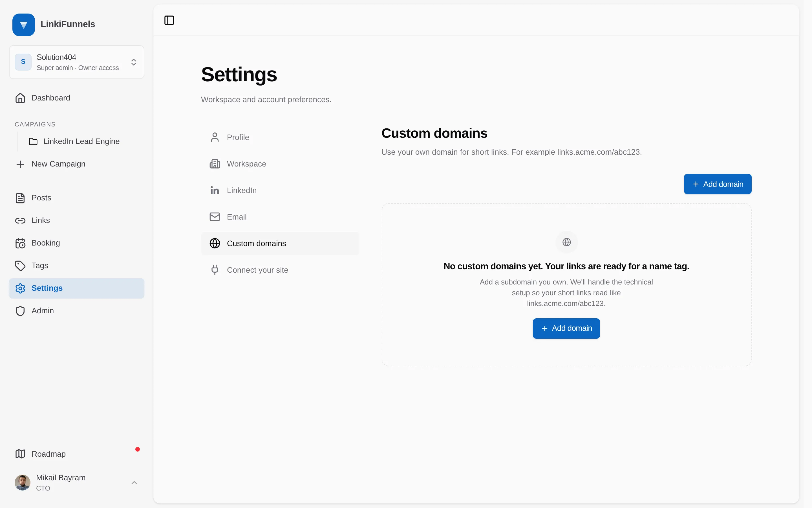
Task: Click Mikail Bayram's avatar photo
Action: (x=23, y=483)
